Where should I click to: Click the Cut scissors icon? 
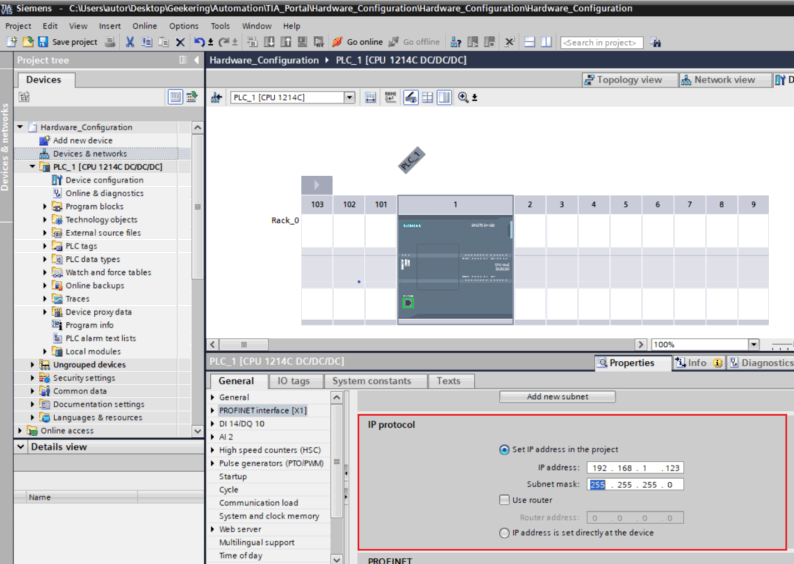pos(130,42)
